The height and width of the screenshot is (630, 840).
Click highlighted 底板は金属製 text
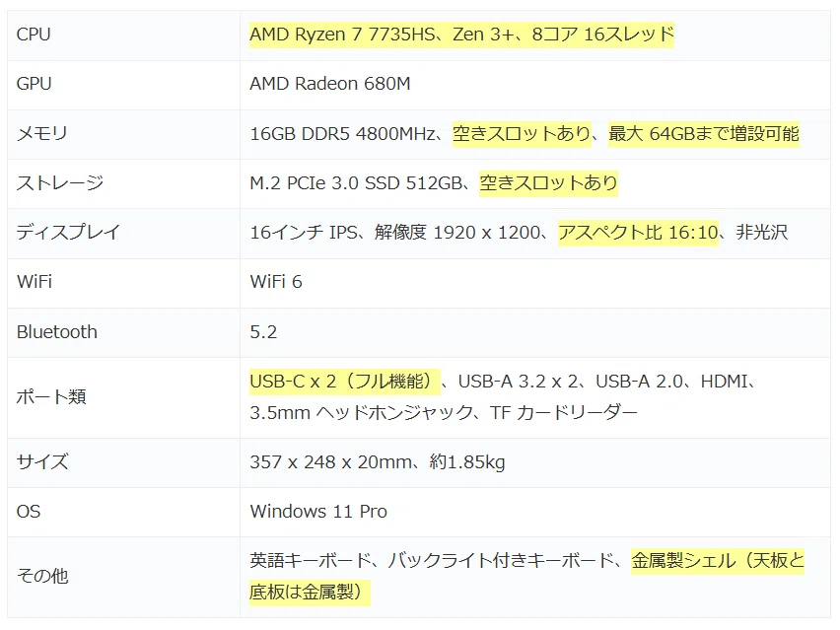tap(301, 592)
